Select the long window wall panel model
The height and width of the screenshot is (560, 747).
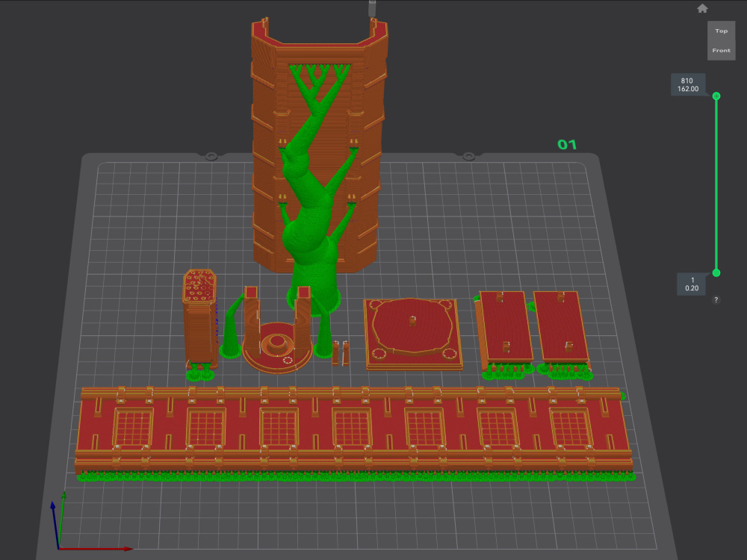[x=353, y=431]
